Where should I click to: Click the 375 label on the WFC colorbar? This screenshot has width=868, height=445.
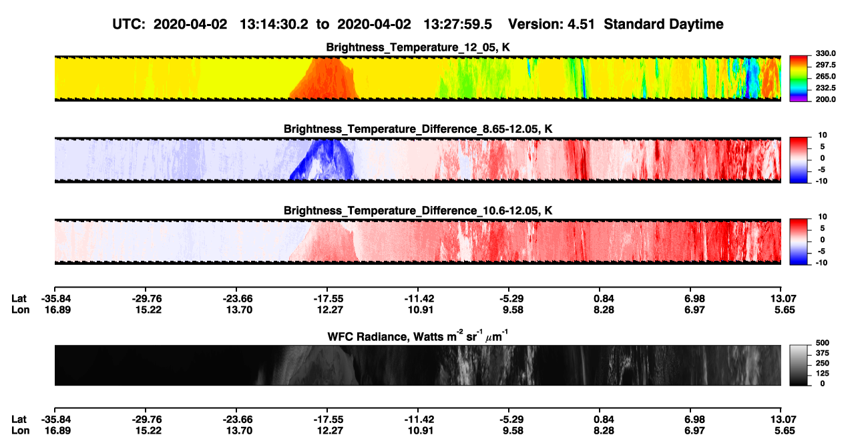tap(821, 353)
